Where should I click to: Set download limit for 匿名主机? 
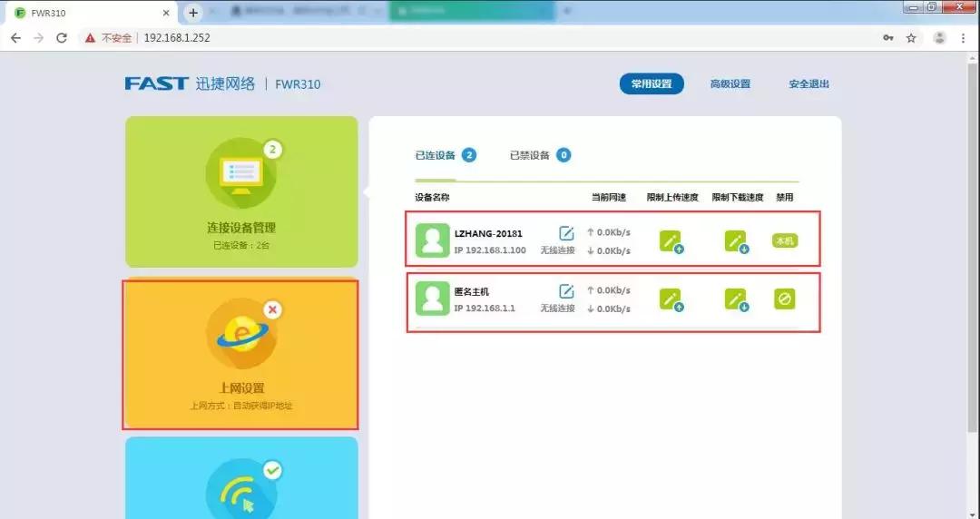click(x=737, y=299)
